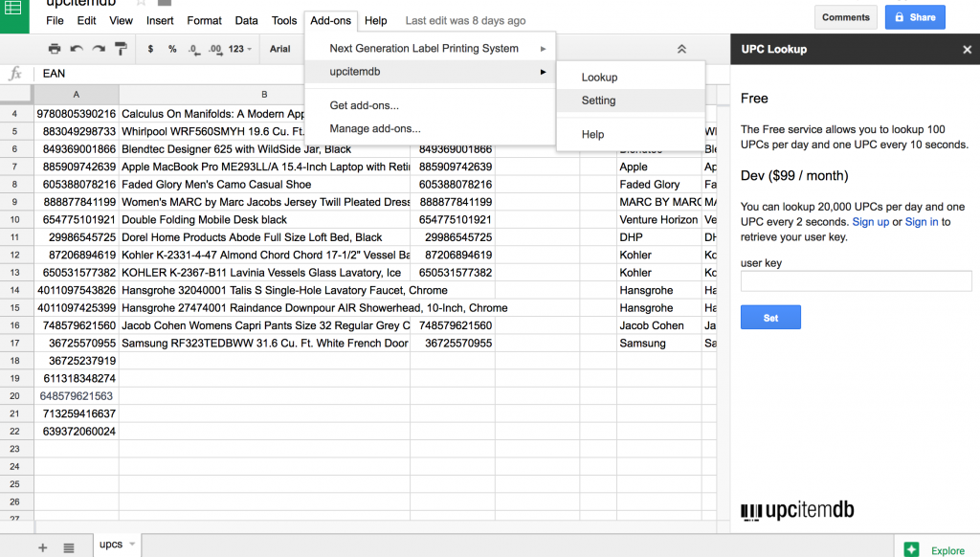980x557 pixels.
Task: Open the Arial font selector
Action: click(x=280, y=49)
